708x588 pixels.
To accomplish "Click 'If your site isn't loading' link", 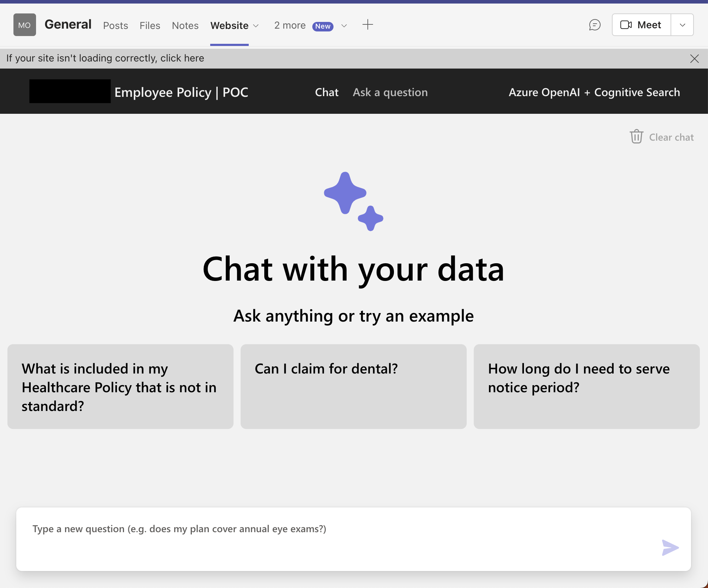I will (105, 58).
